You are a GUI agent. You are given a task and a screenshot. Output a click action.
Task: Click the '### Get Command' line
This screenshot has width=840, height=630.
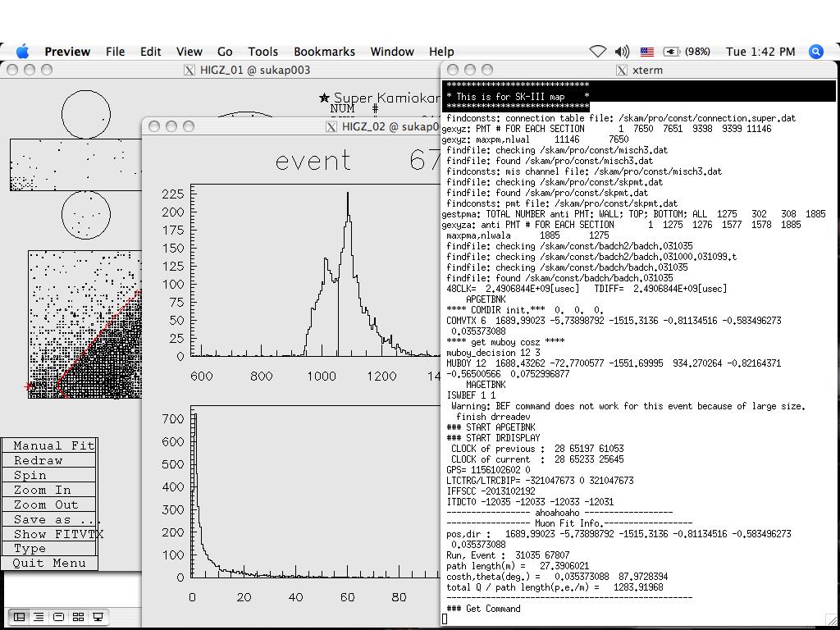(x=483, y=609)
